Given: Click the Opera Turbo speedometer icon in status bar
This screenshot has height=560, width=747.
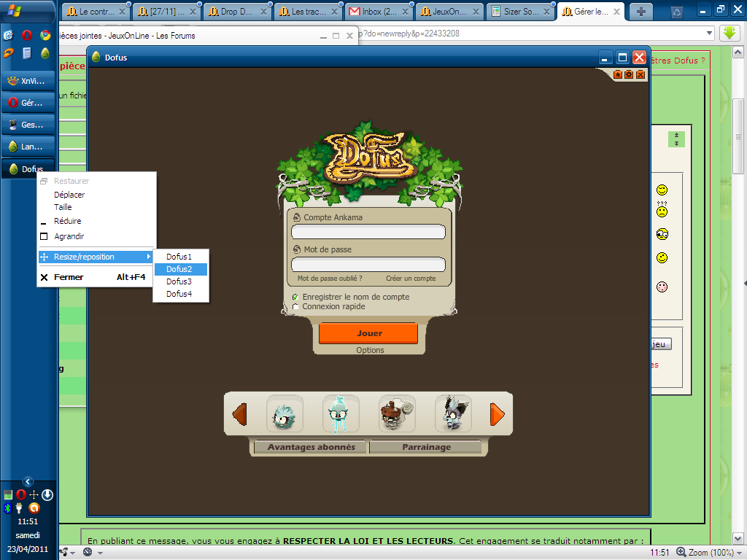Looking at the screenshot, I should (x=88, y=553).
